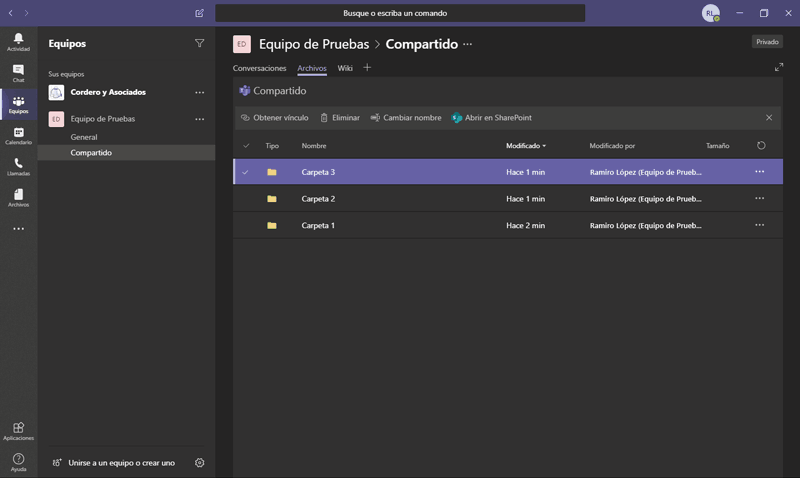Click the Eliminar button
Viewport: 800px width, 478px height.
pos(340,118)
